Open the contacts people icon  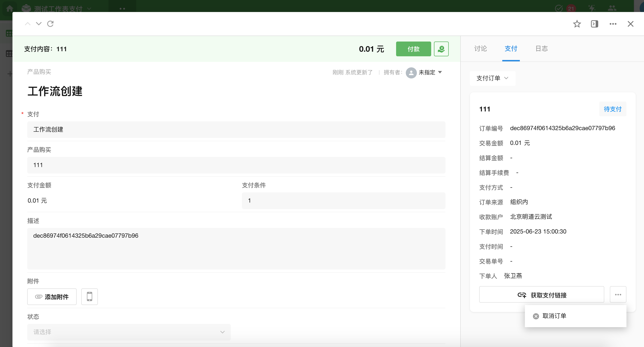tap(612, 9)
